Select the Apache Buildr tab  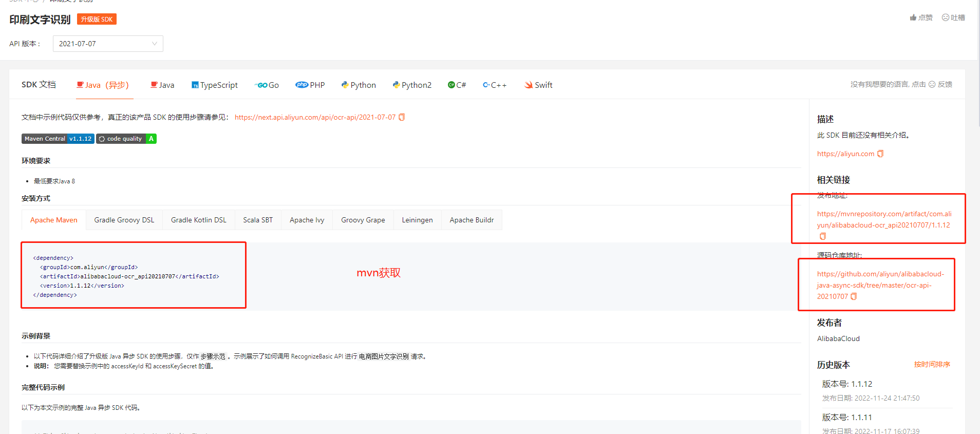(x=472, y=220)
